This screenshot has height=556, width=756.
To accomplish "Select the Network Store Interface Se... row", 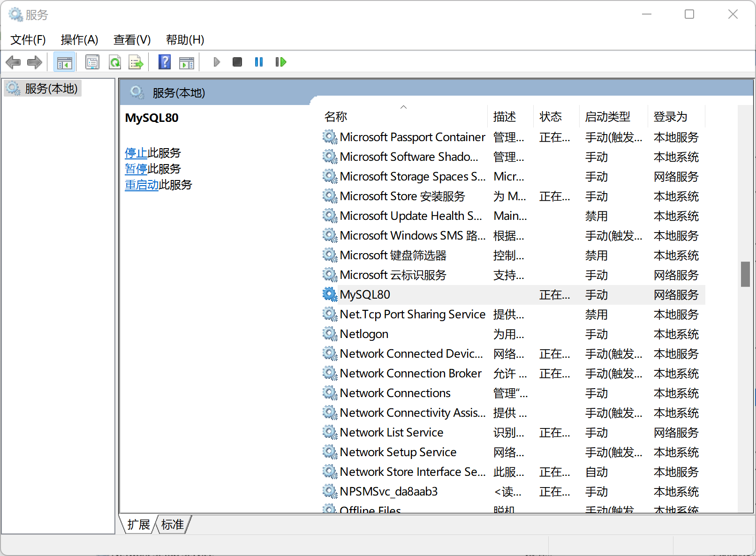I will point(514,472).
